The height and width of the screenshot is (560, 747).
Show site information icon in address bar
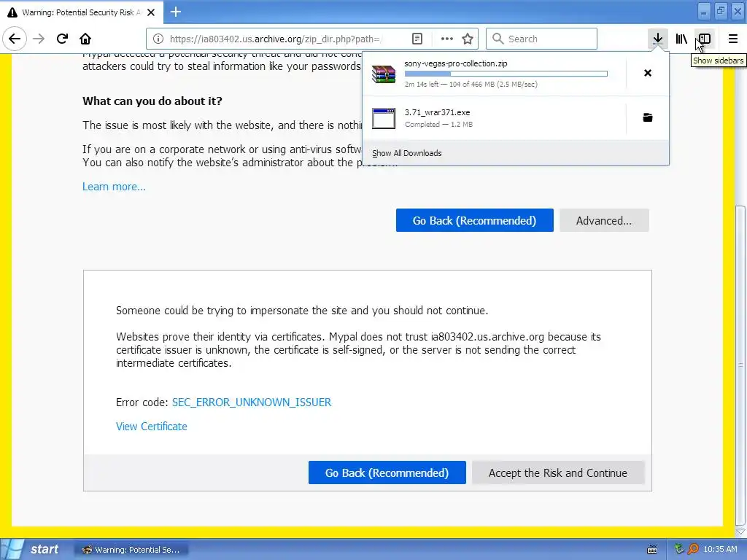point(158,39)
